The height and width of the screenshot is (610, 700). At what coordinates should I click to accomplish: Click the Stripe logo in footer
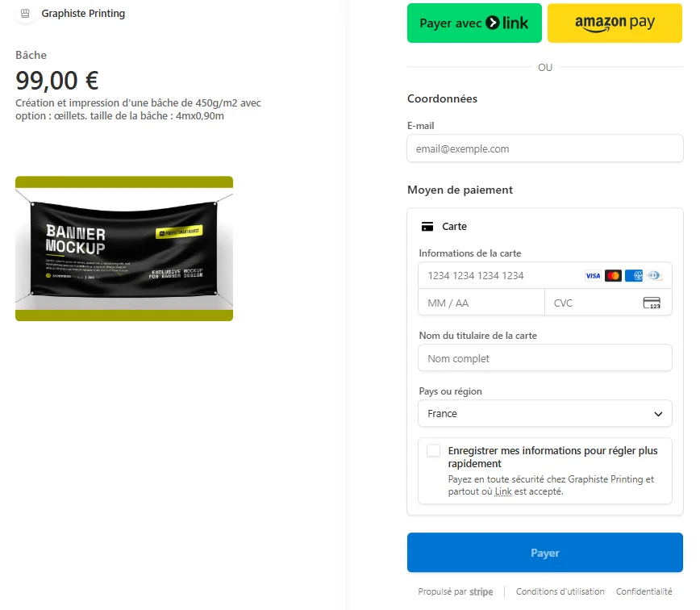coord(481,591)
